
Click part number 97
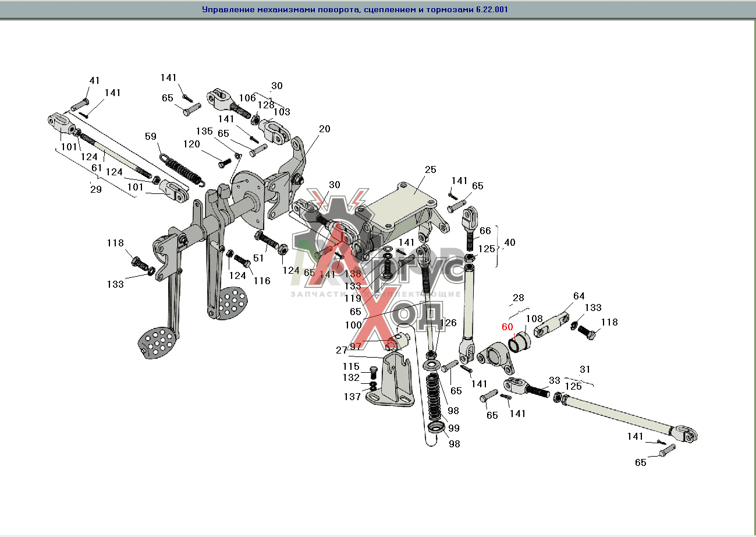pos(356,346)
